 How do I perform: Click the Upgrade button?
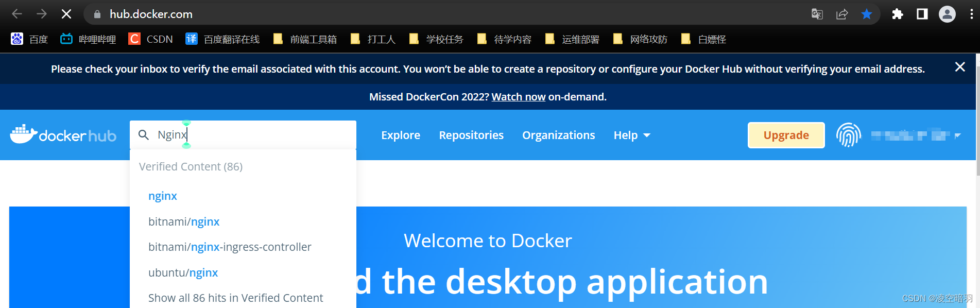[x=786, y=135]
